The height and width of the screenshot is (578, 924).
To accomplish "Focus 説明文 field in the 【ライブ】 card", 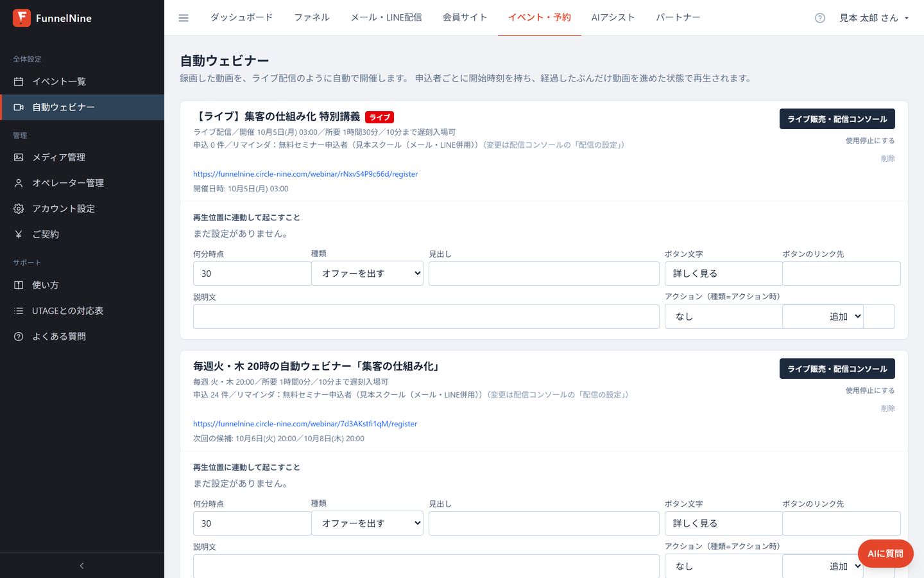I will (x=426, y=317).
